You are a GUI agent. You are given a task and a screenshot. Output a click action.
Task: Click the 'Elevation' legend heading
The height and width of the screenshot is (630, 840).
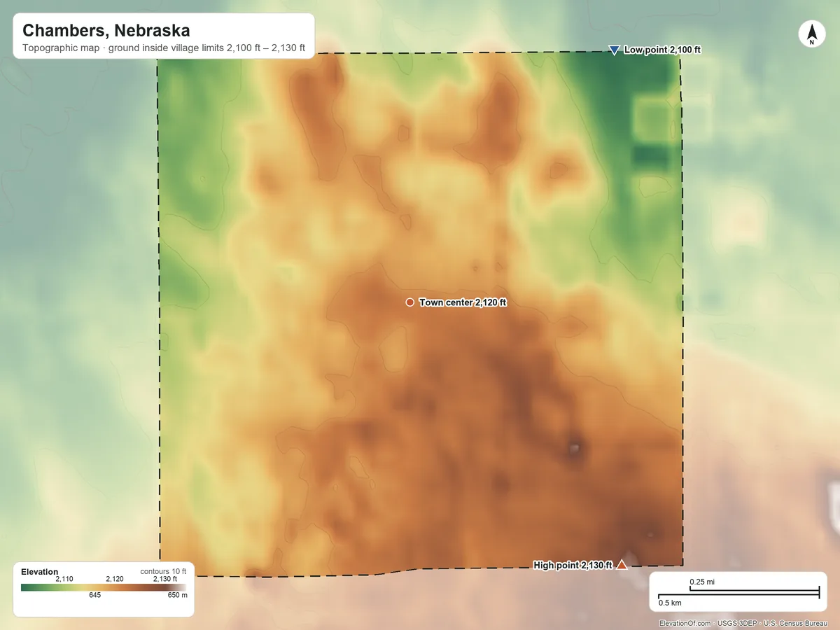tap(40, 572)
